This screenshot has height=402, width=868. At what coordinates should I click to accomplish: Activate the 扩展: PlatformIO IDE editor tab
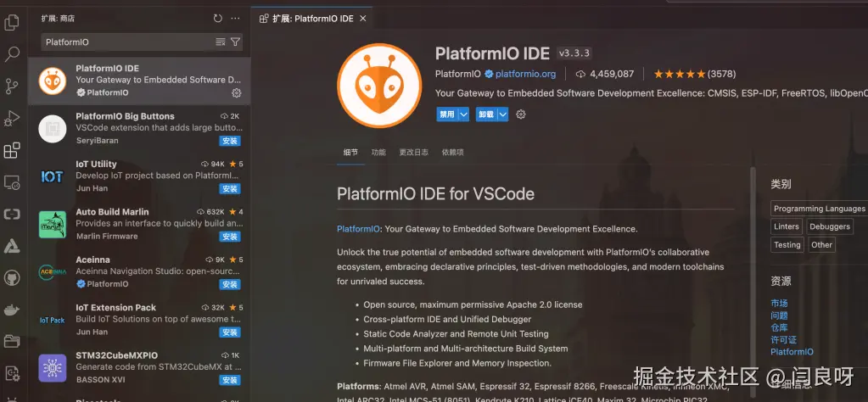tap(313, 19)
